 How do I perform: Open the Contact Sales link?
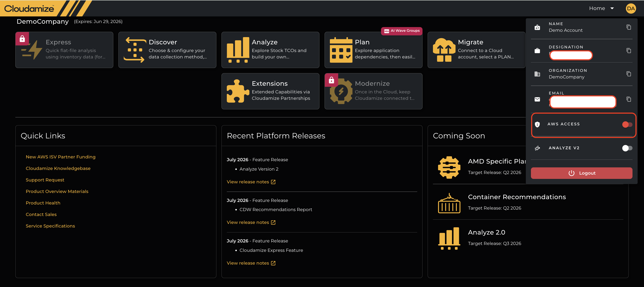coord(41,215)
